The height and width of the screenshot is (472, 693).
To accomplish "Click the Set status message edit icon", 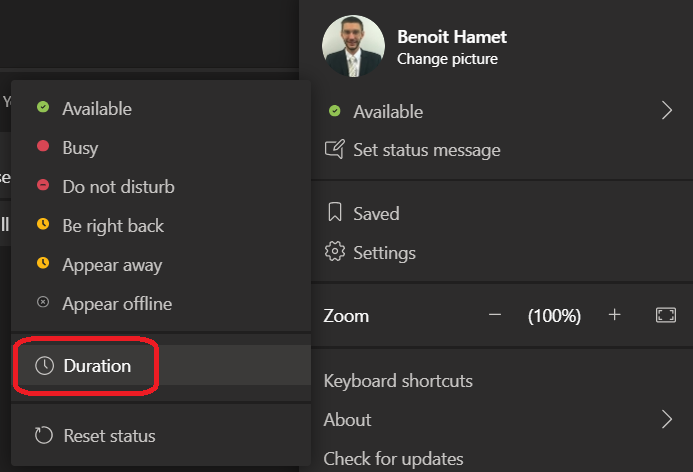I will pyautogui.click(x=335, y=150).
